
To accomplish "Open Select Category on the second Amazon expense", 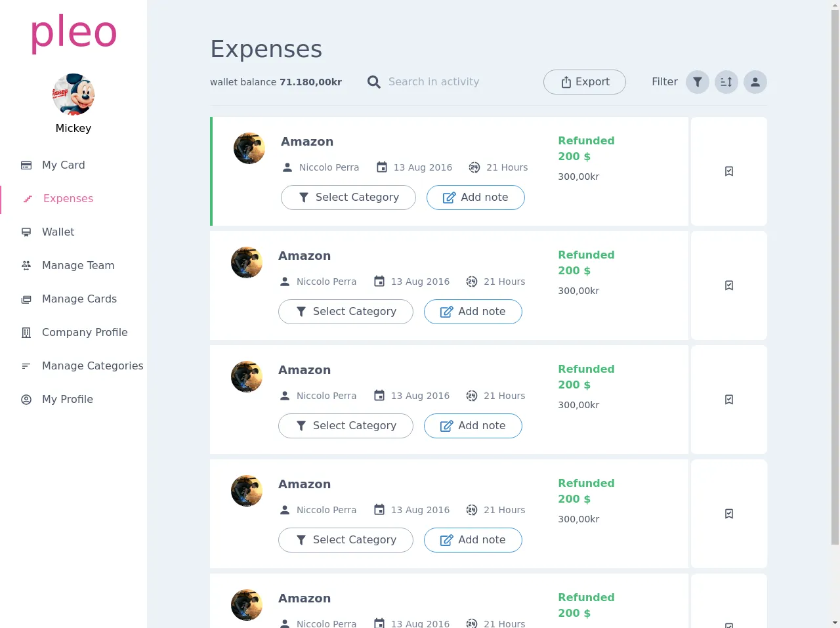I will [346, 312].
